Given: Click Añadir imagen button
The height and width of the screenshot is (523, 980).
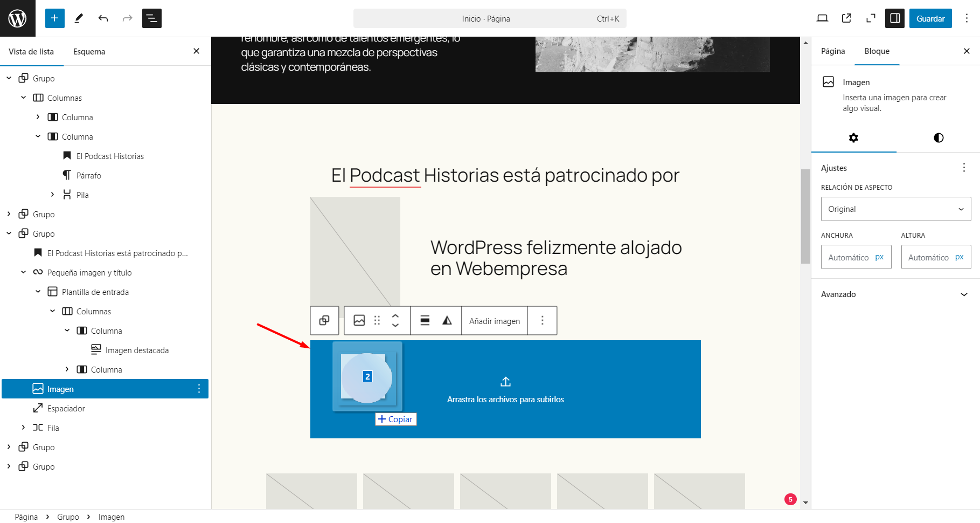Looking at the screenshot, I should pyautogui.click(x=495, y=321).
